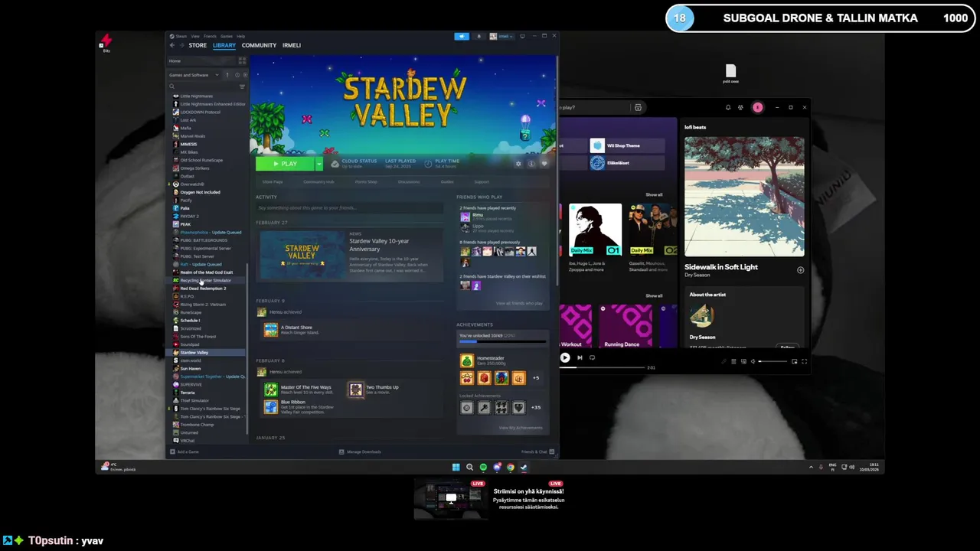Viewport: 980px width, 551px height.
Task: Toggle Spotify lyrics microphone icon
Action: (724, 361)
